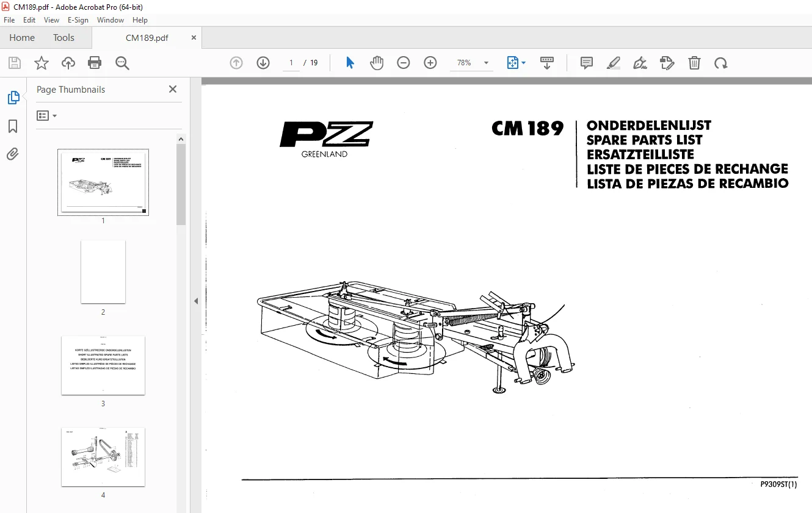812x513 pixels.
Task: Click the current page number field
Action: (x=291, y=63)
